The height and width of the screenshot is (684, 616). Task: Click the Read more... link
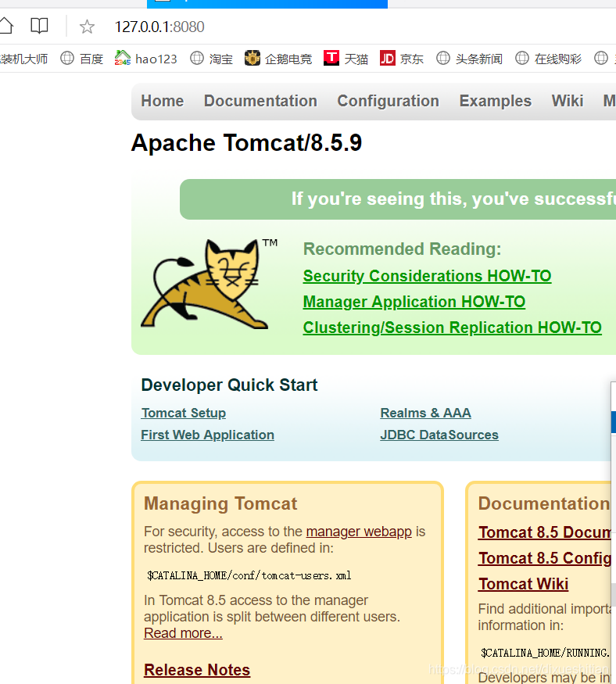(183, 633)
